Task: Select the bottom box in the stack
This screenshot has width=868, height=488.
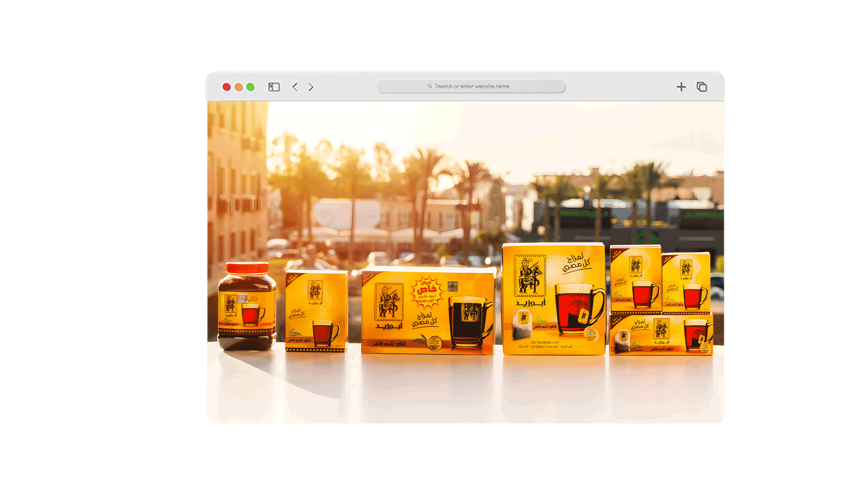Action: 661,334
